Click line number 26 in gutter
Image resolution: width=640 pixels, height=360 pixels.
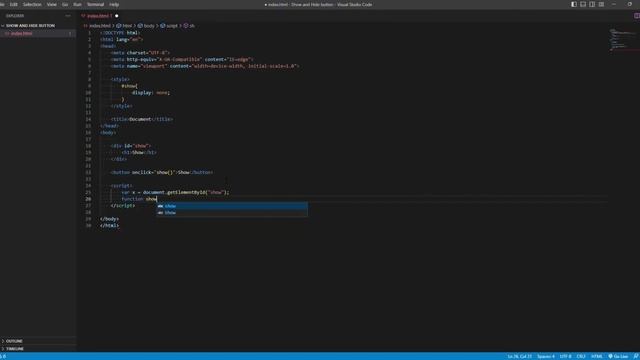tap(88, 199)
